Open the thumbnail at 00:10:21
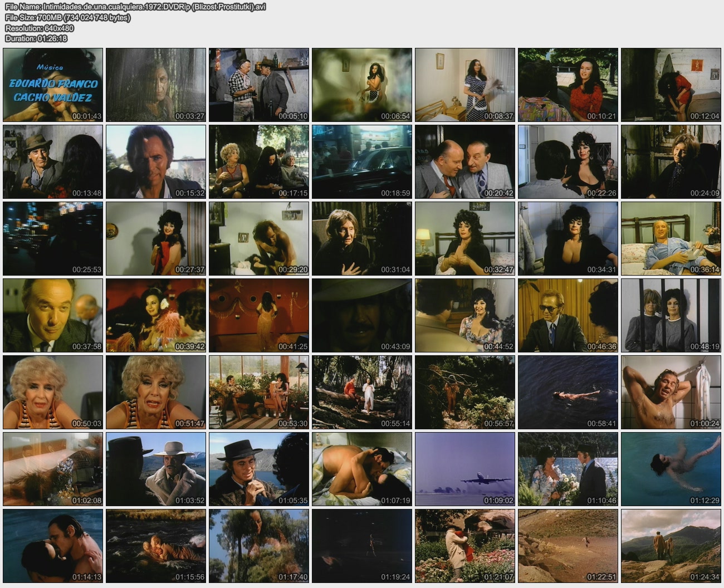This screenshot has height=588, width=724. [568, 85]
